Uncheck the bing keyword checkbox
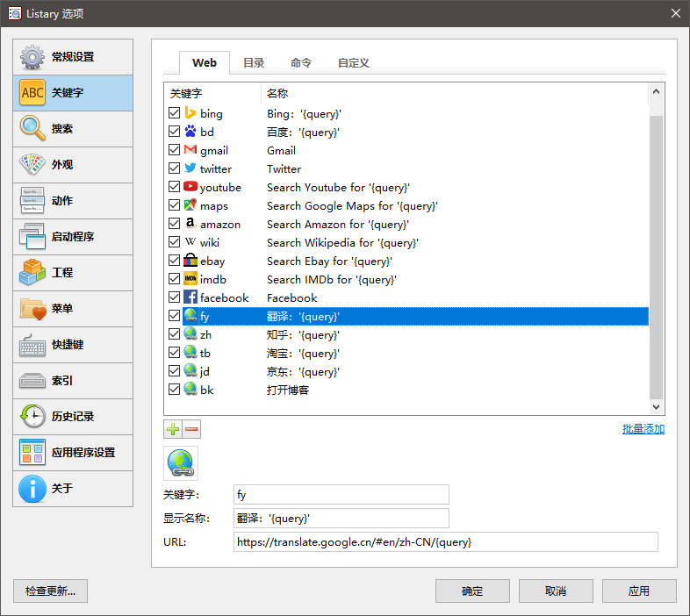This screenshot has height=616, width=690. pos(174,113)
